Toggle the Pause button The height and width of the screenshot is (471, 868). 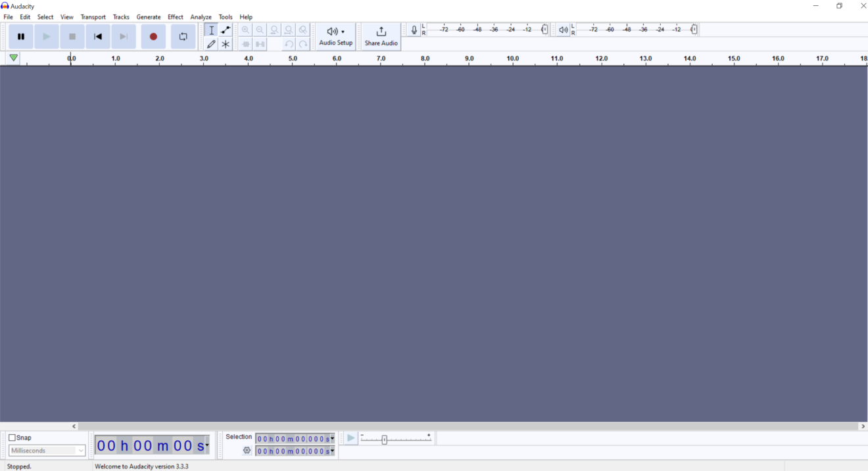21,37
